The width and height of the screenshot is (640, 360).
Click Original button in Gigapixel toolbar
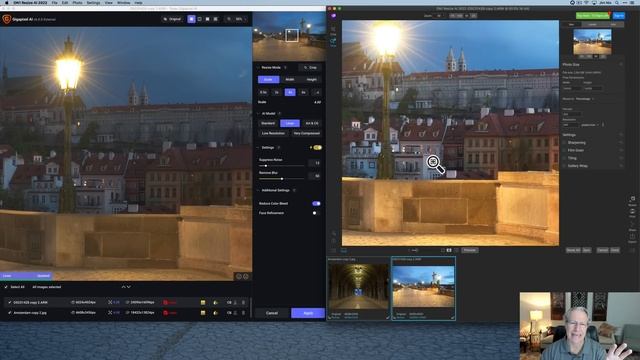tap(173, 19)
